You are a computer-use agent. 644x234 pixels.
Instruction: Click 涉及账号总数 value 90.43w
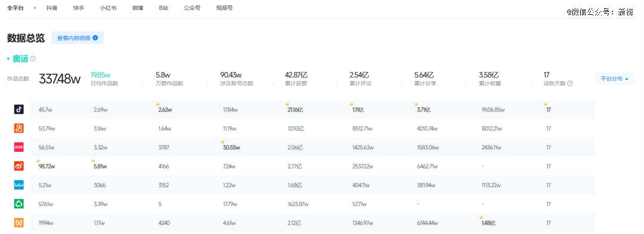click(231, 75)
